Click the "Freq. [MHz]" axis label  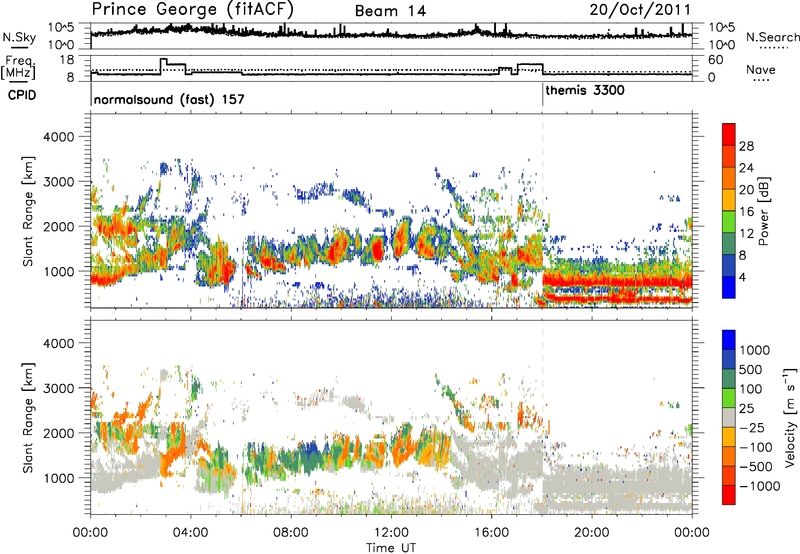coord(18,68)
